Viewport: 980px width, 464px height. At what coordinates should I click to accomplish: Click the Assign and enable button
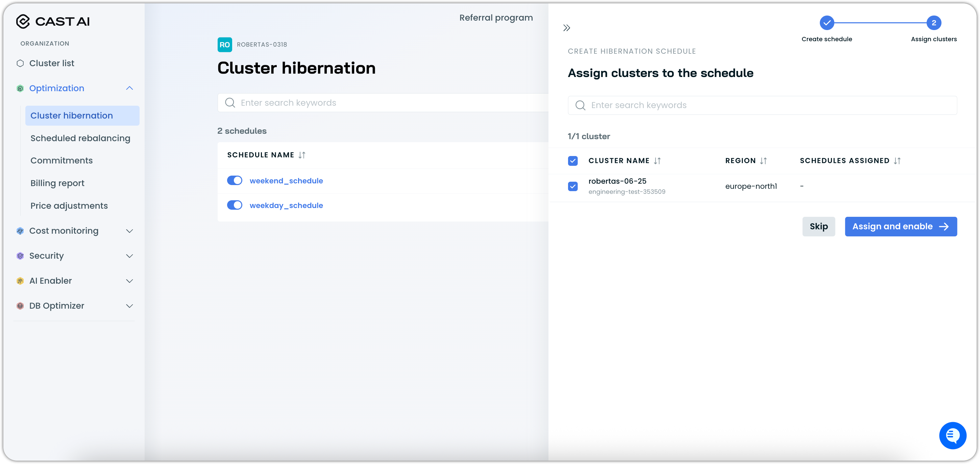point(901,227)
